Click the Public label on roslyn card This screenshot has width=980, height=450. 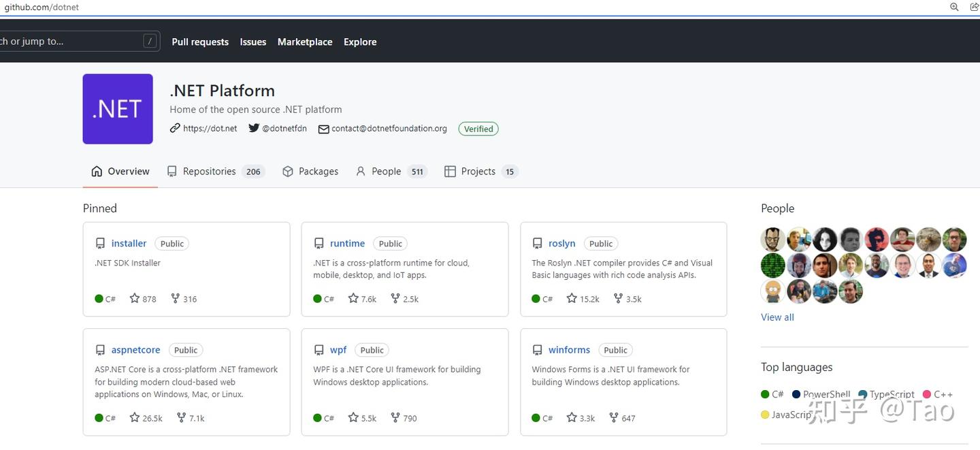pyautogui.click(x=601, y=244)
